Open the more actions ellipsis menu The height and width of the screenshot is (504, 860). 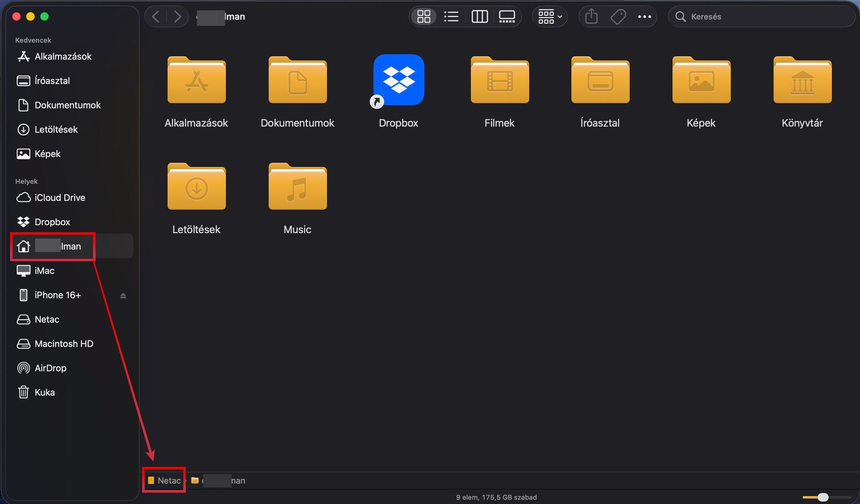(644, 17)
